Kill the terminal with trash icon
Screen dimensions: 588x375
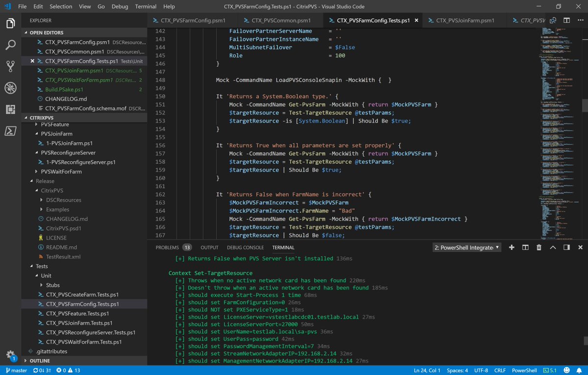click(x=539, y=248)
